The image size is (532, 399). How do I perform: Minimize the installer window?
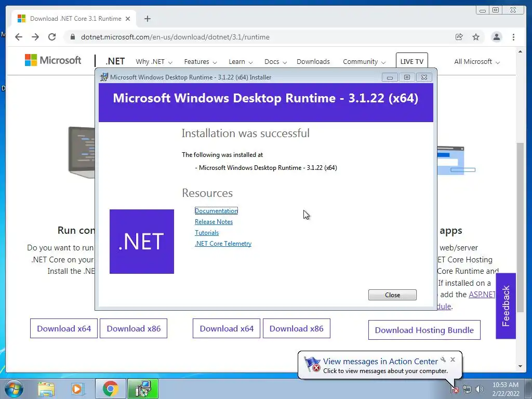pyautogui.click(x=390, y=77)
